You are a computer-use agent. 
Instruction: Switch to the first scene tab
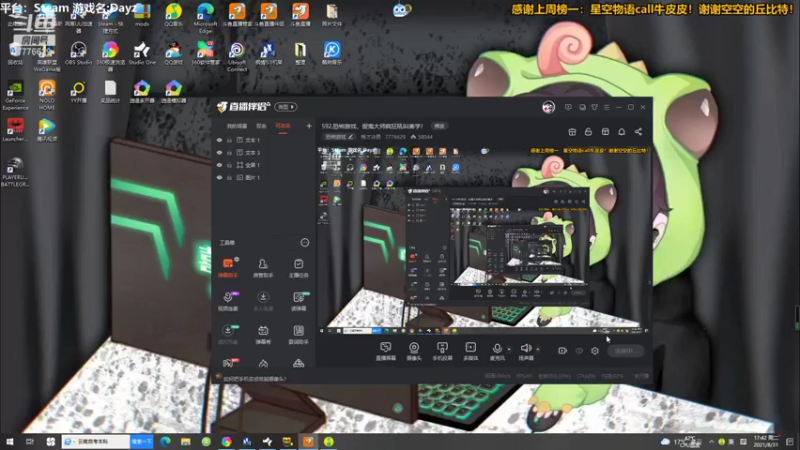point(237,126)
